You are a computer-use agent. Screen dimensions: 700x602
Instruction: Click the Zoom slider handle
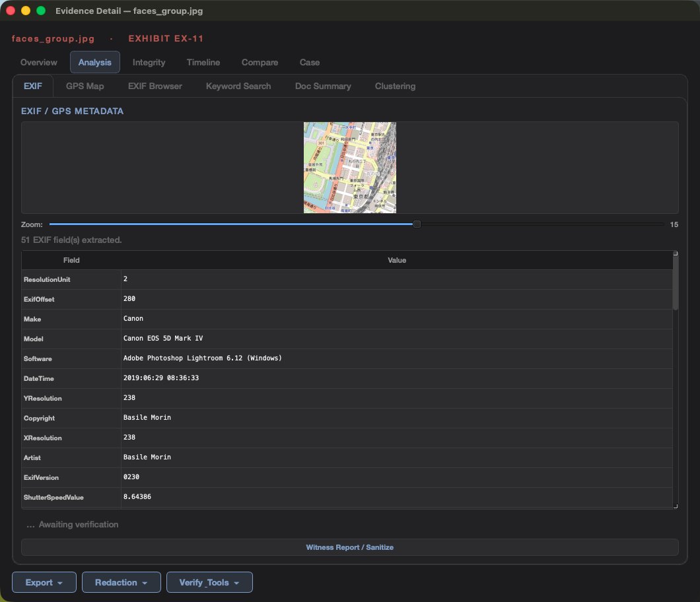click(417, 224)
